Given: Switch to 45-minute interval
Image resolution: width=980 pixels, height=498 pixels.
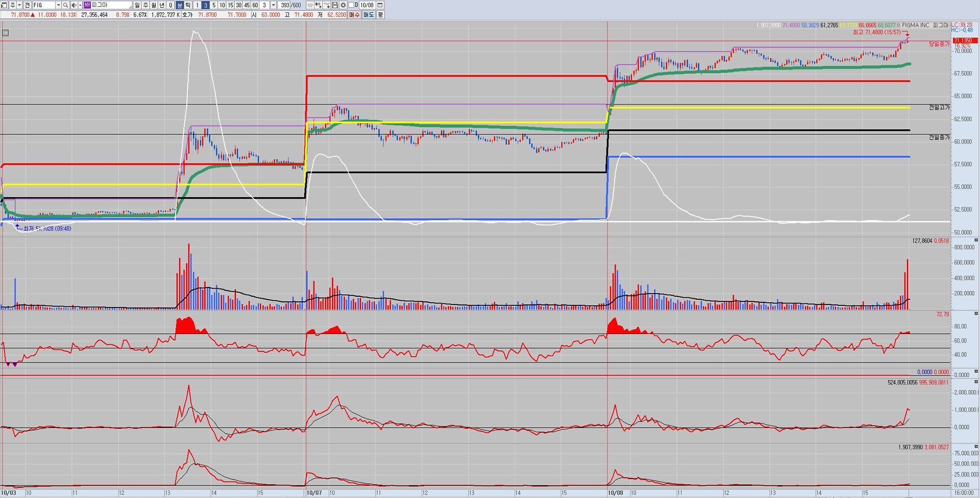Looking at the screenshot, I should 247,5.
